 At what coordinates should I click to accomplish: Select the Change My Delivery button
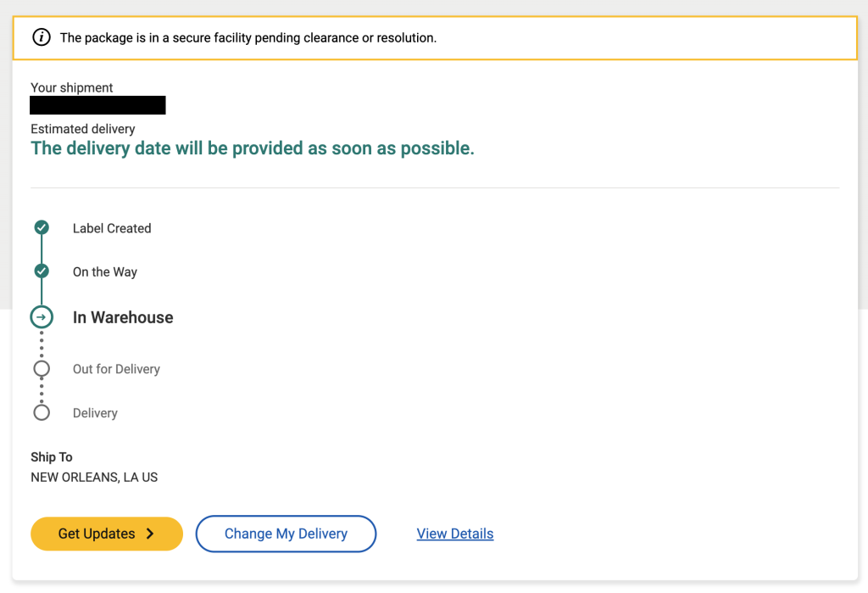point(287,534)
